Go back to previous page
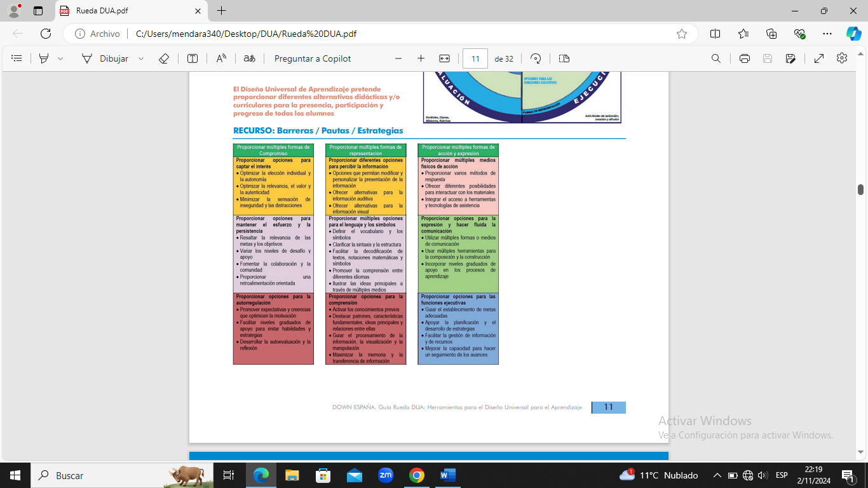Image resolution: width=868 pixels, height=488 pixels. pyautogui.click(x=18, y=34)
